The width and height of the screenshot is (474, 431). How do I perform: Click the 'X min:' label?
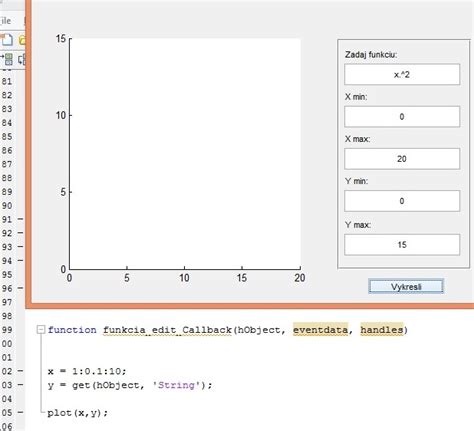coord(356,97)
